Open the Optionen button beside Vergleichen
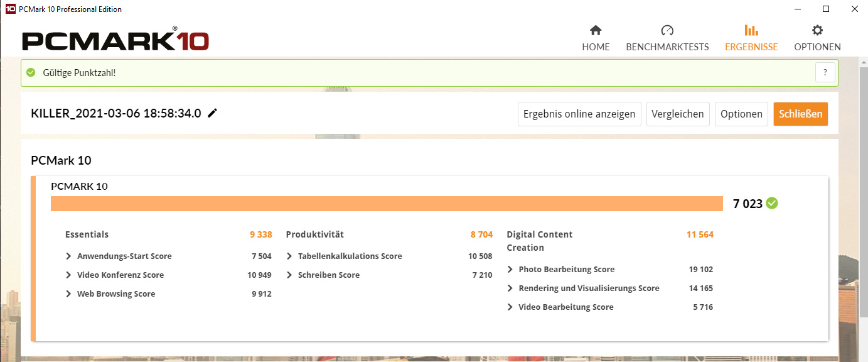 click(x=741, y=114)
